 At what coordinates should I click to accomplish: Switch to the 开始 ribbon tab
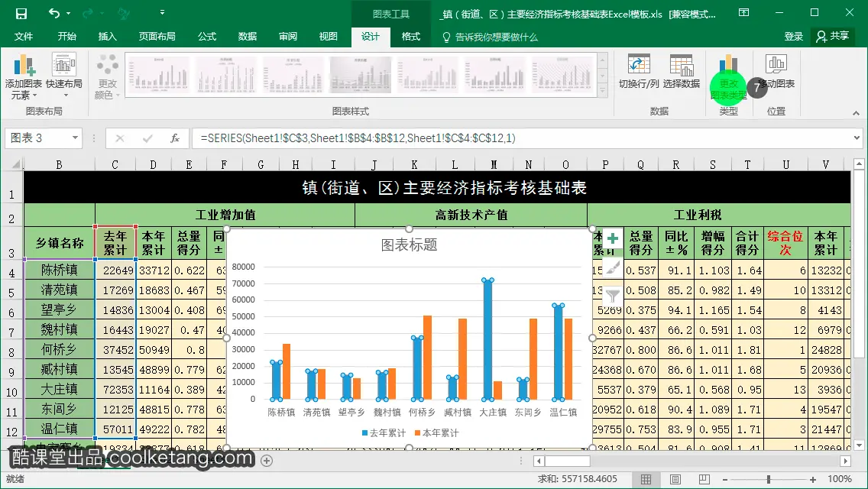66,36
